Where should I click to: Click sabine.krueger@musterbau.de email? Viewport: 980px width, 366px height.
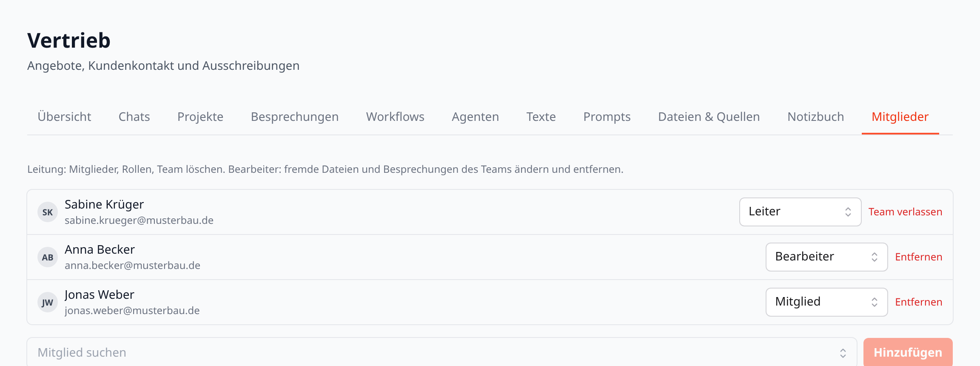click(x=139, y=220)
